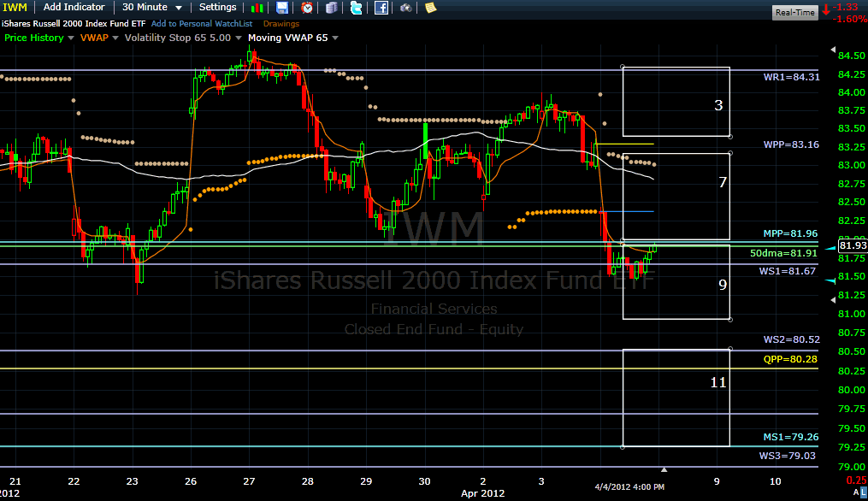Click the WPP=83.16 pivot label

[x=791, y=144]
